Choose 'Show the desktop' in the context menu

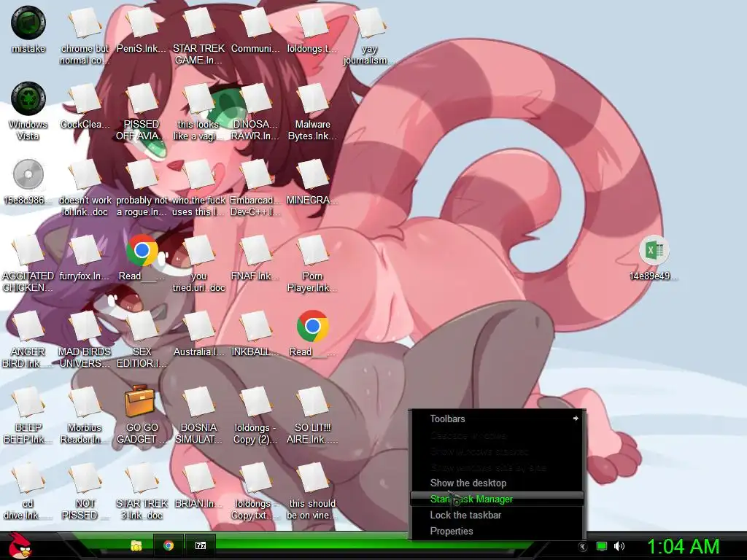coord(498,483)
